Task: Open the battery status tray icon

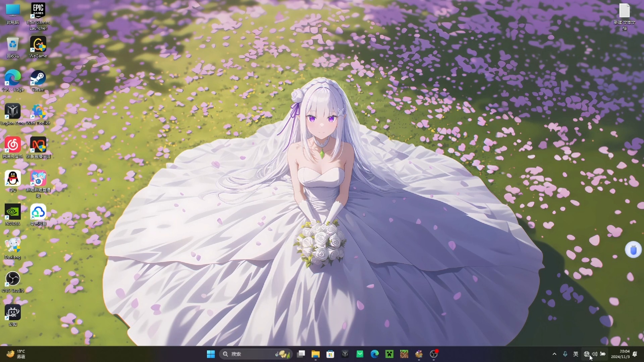Action: click(603, 354)
